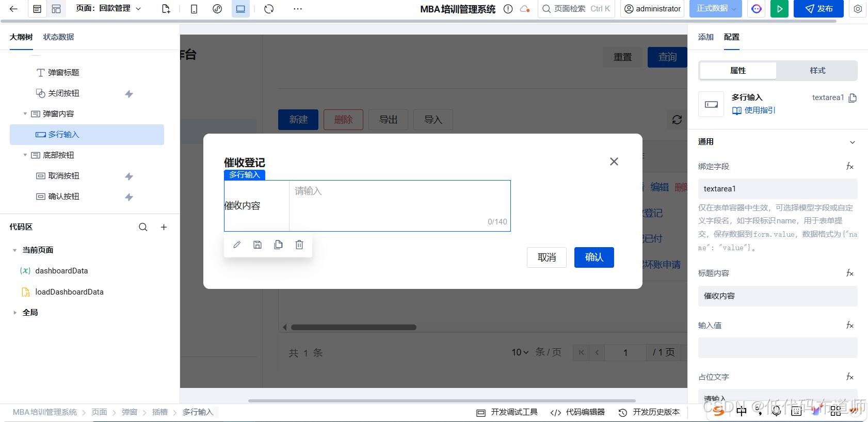Click the lightning event icon beside 关闭按钮
The height and width of the screenshot is (422, 868).
click(129, 94)
